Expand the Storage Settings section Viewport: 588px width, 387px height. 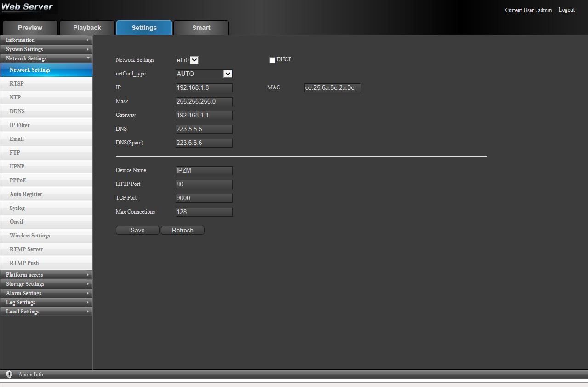(x=46, y=284)
